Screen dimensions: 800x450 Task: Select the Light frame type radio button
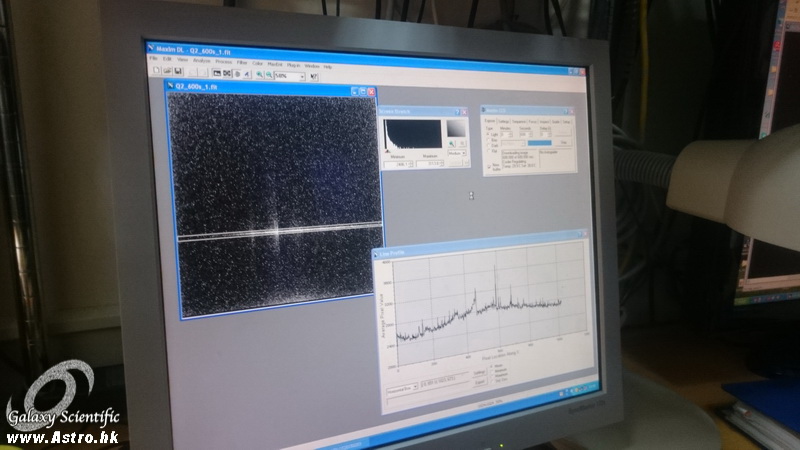pos(490,134)
